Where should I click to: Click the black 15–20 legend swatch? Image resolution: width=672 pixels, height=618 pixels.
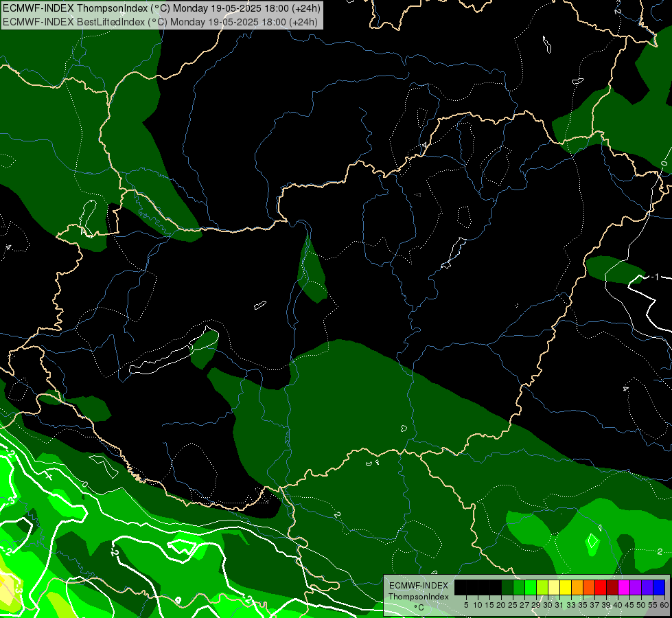496,587
